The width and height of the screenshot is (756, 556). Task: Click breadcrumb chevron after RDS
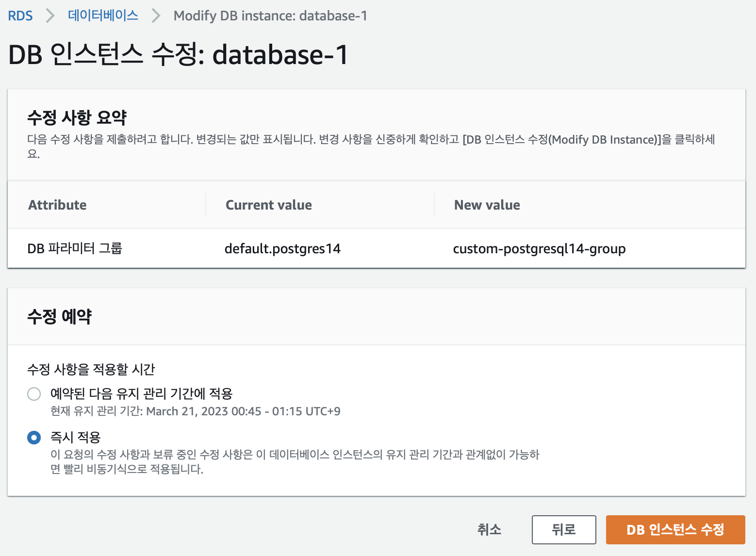pos(50,16)
